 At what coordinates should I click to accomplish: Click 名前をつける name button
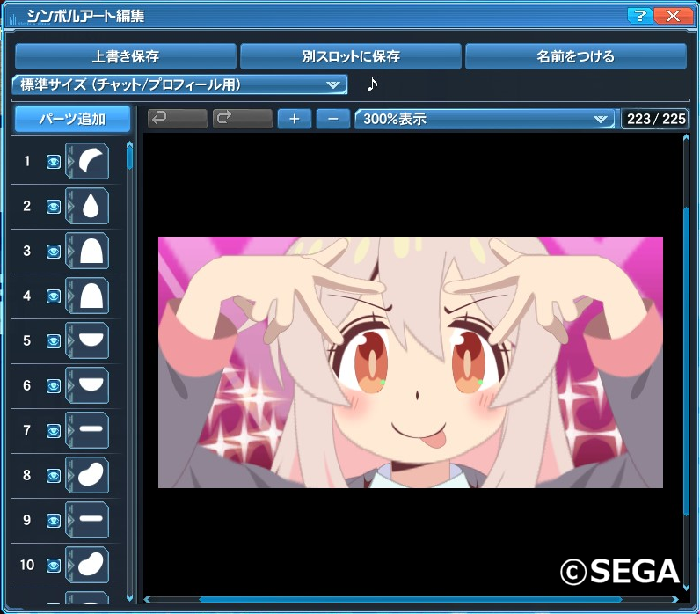[x=575, y=56]
